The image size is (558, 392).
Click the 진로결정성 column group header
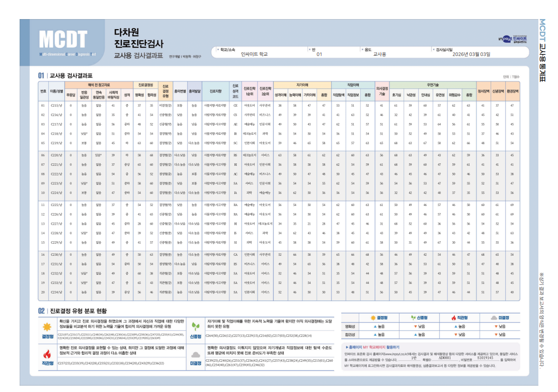pos(145,85)
